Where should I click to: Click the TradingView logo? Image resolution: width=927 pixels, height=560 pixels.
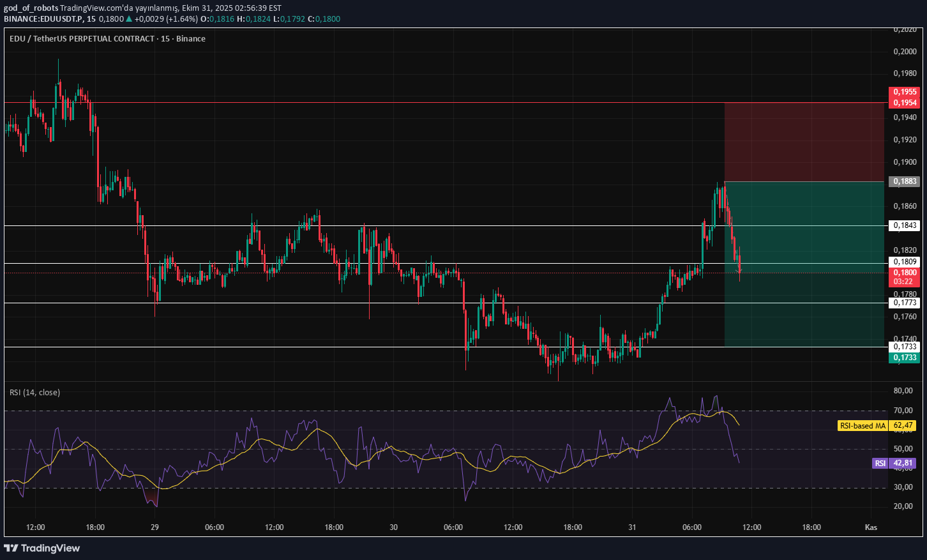click(42, 548)
